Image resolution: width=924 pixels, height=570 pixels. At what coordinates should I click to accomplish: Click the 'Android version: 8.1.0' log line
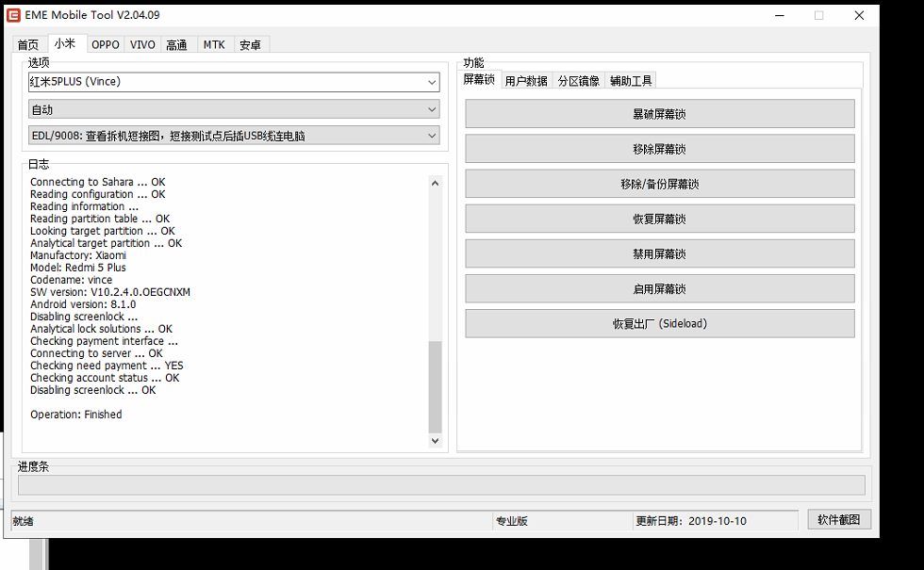(83, 304)
